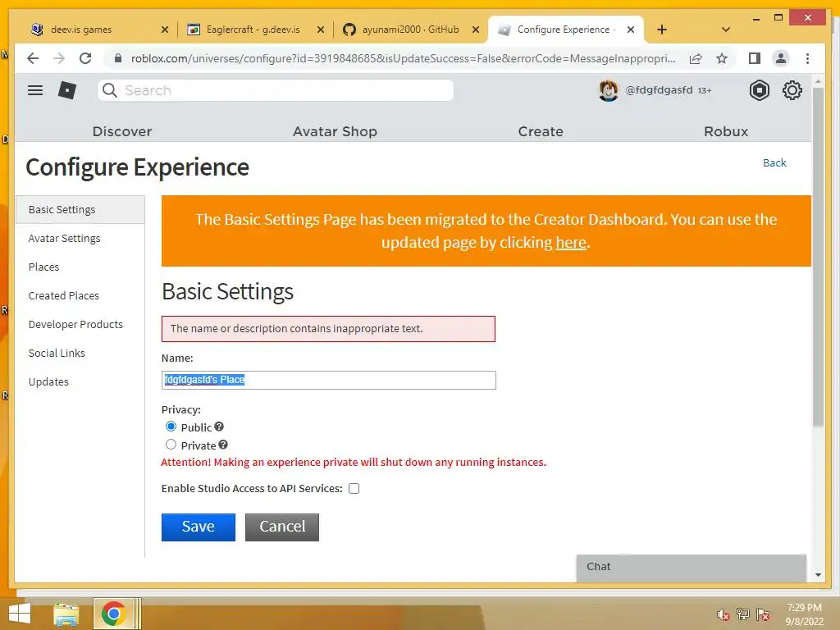The image size is (840, 630).
Task: Select Created Places in the sidebar
Action: point(64,295)
